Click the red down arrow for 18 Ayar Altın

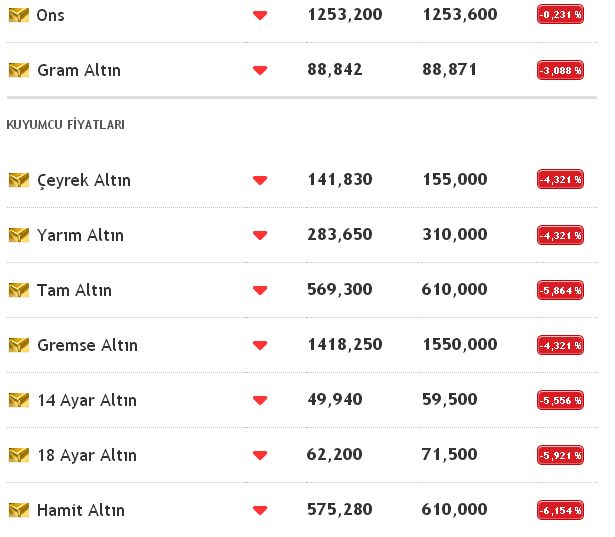click(260, 456)
